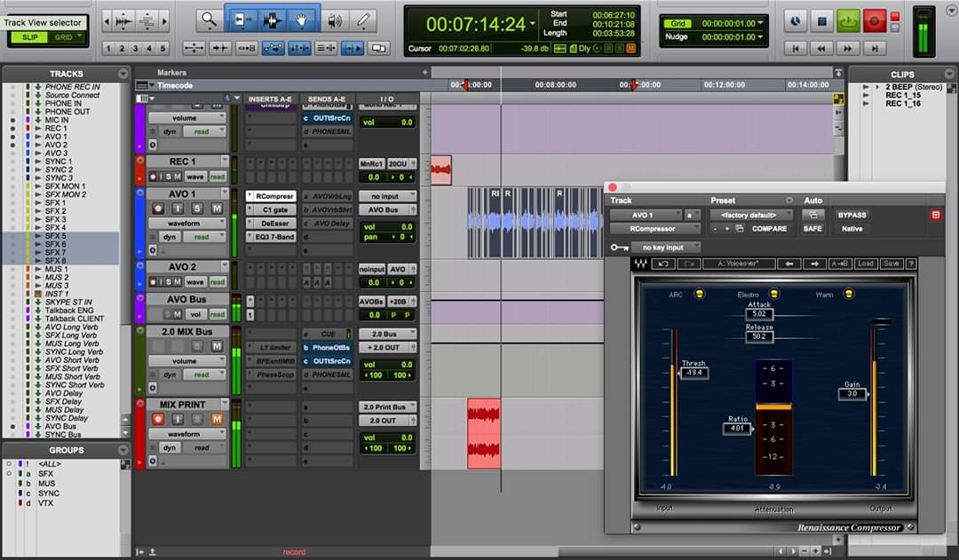Mute the 2.0 MIX Bus track
The image size is (959, 560).
[217, 346]
